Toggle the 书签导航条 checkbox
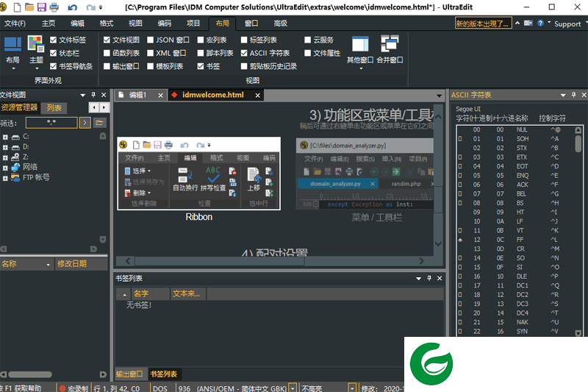The width and height of the screenshot is (588, 392). tap(53, 66)
